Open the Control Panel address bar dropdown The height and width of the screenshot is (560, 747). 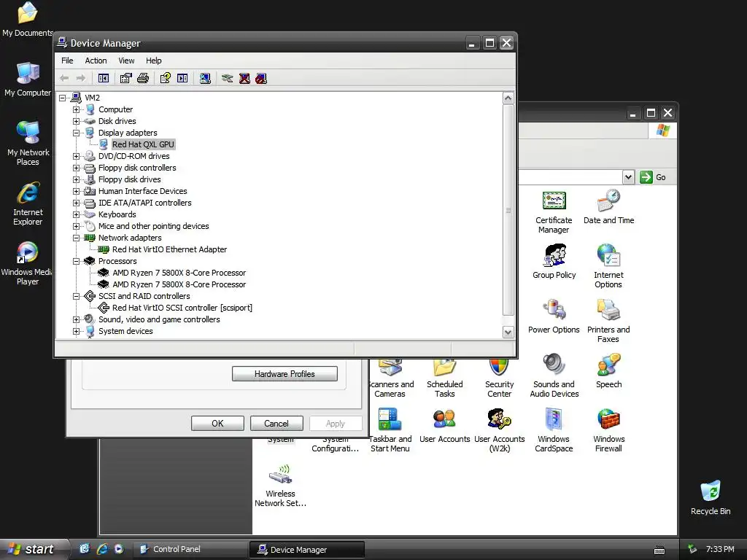point(628,177)
